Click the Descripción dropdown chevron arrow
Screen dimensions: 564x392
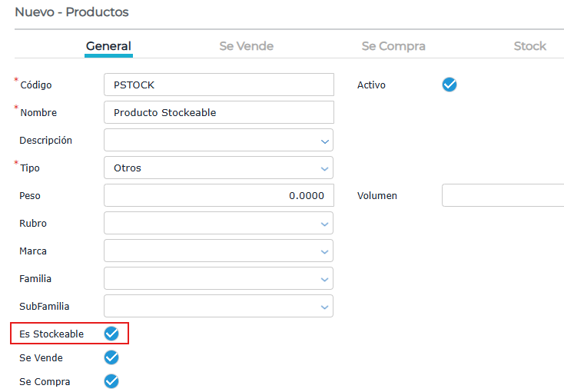point(325,141)
